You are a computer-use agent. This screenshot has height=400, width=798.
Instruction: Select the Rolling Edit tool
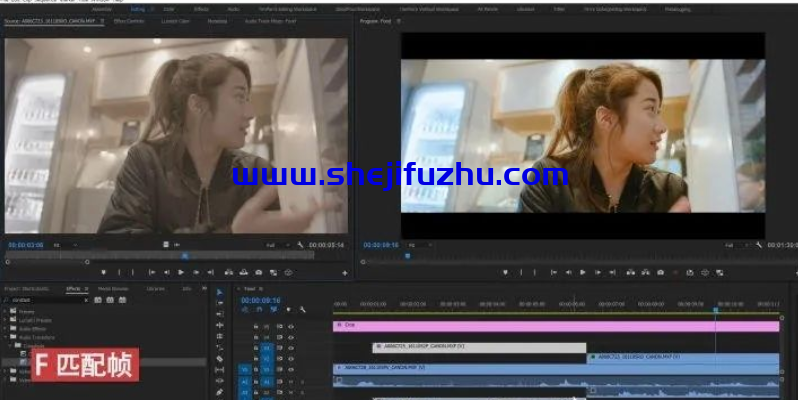219,325
